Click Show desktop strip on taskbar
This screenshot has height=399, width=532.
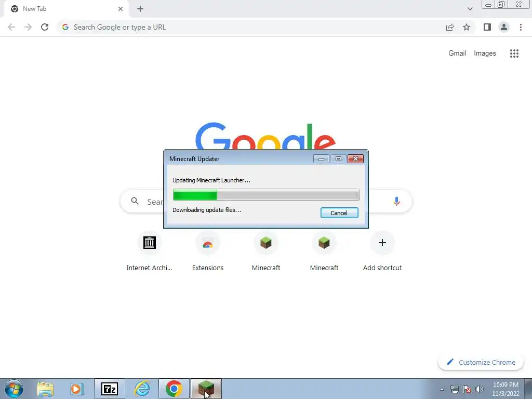[x=528, y=389]
